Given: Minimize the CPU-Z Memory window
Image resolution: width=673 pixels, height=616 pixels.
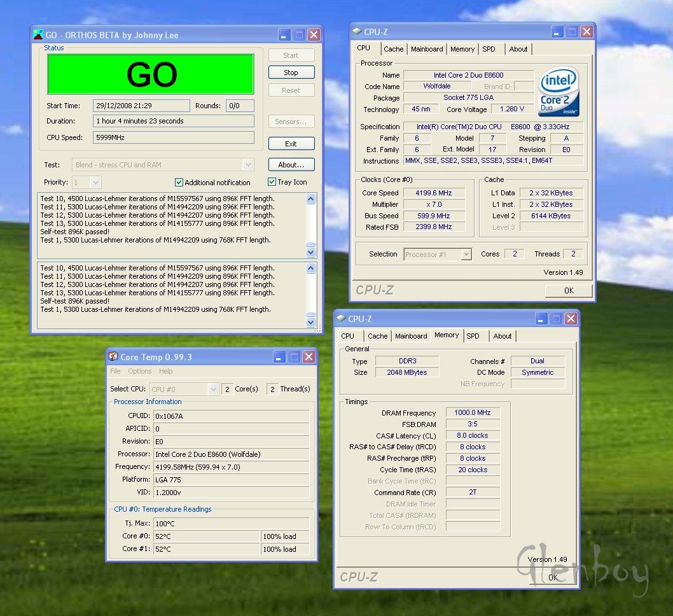Looking at the screenshot, I should 541,319.
